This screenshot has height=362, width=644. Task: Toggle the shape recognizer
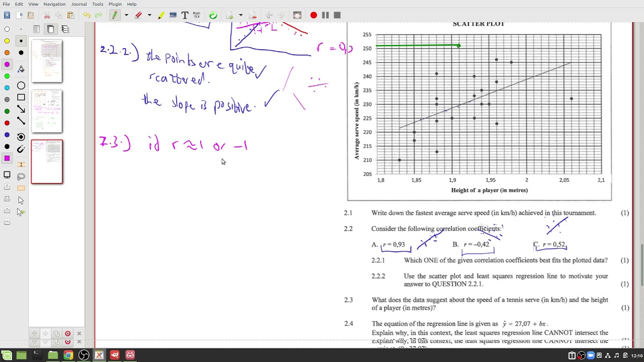[21, 137]
